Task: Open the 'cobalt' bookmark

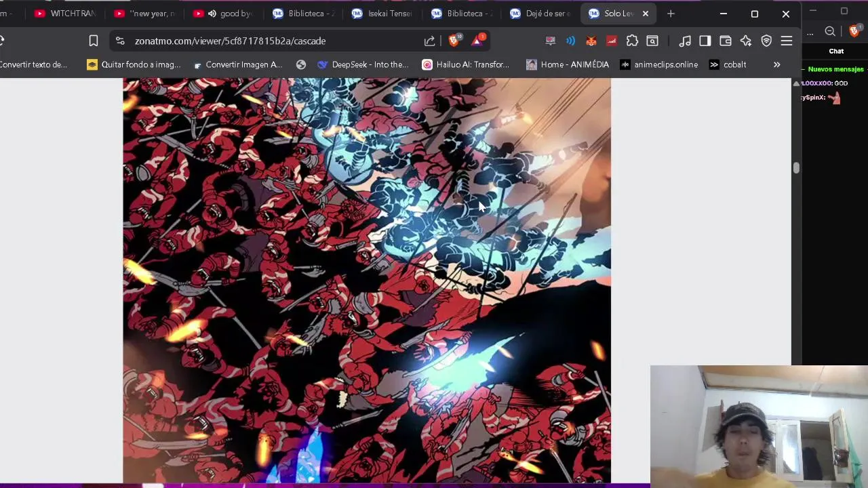Action: (x=728, y=64)
